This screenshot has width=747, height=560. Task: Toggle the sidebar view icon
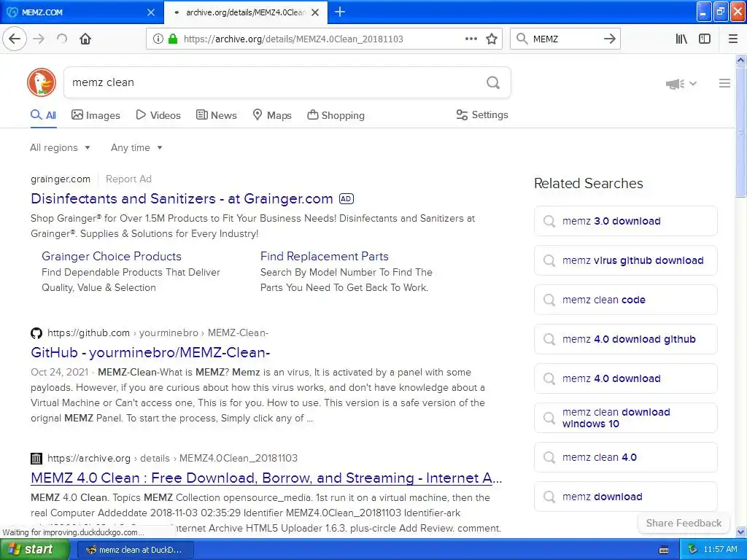[x=705, y=39]
